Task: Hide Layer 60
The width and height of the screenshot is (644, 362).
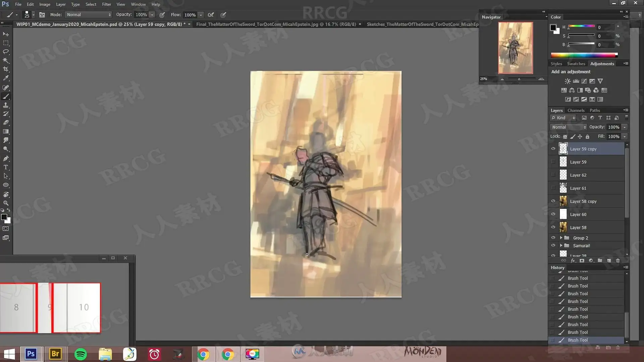Action: pyautogui.click(x=553, y=214)
